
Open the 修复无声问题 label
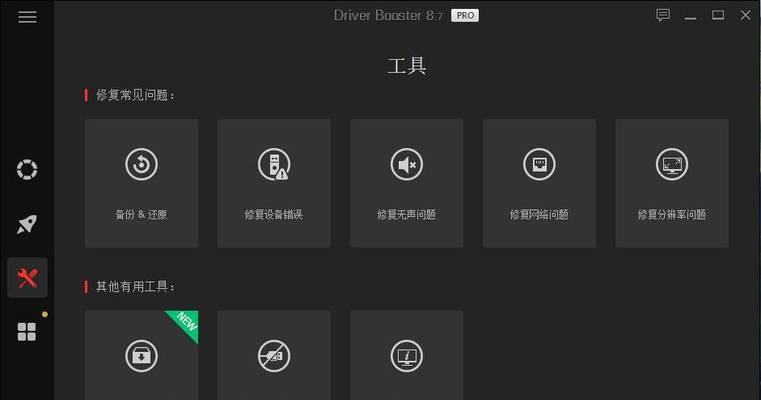407,214
